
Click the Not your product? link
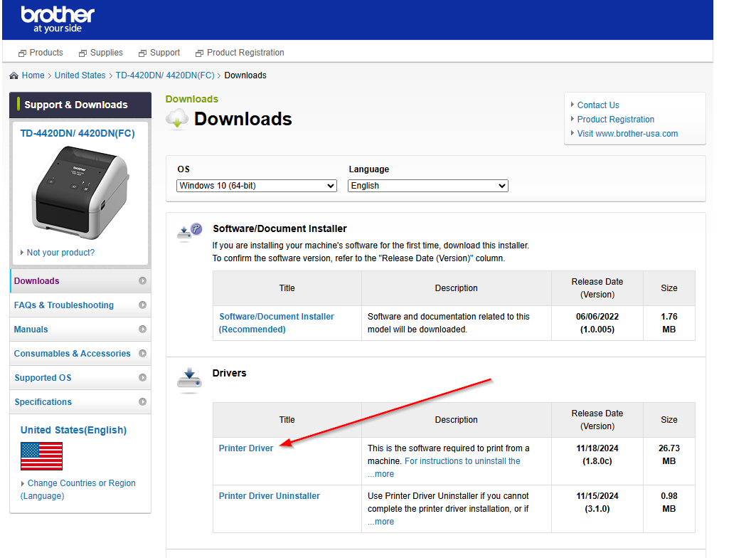[60, 253]
